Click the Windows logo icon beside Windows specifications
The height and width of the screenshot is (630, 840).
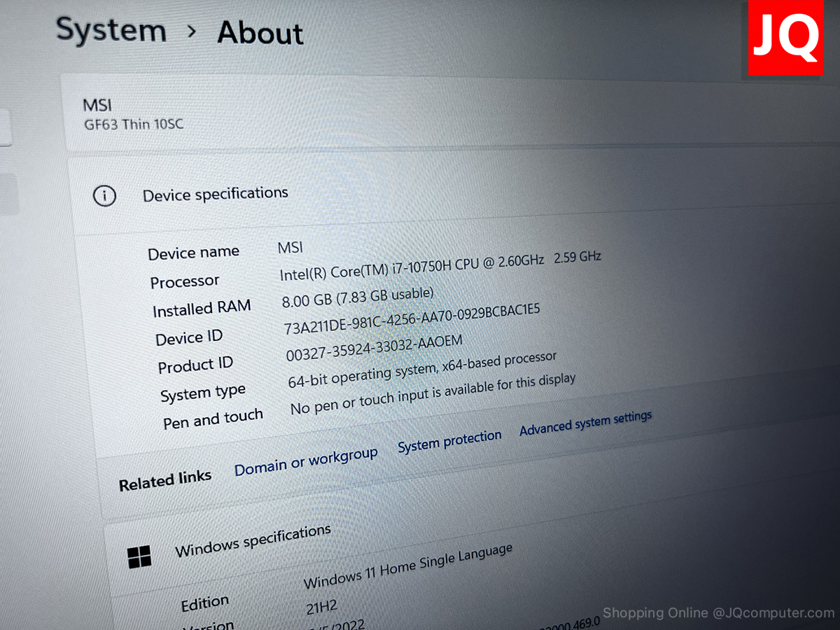tap(139, 557)
